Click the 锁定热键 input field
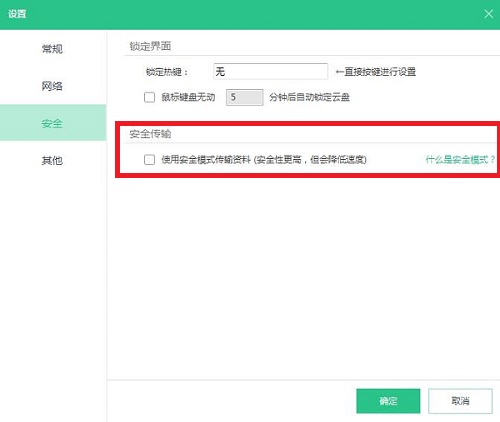This screenshot has width=500, height=422. (x=270, y=71)
